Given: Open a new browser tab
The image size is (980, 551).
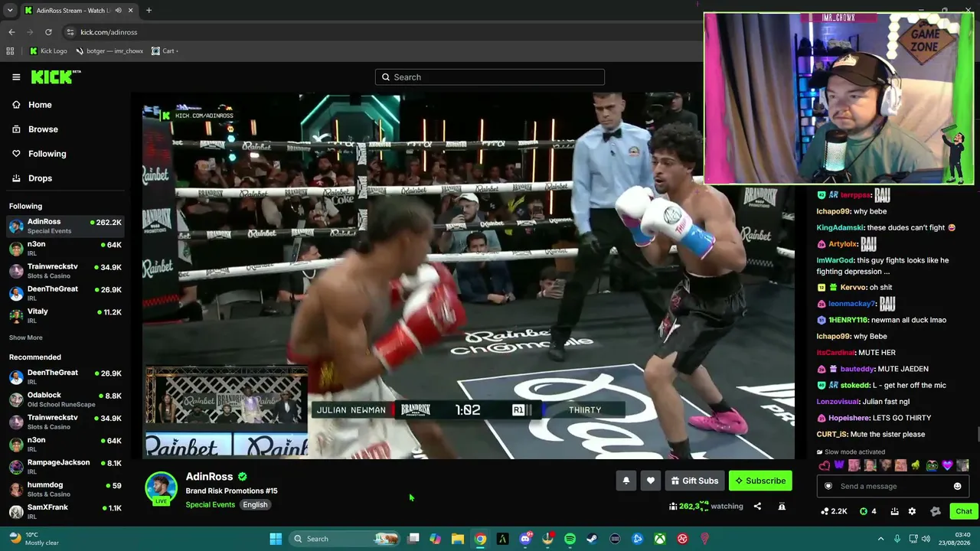Looking at the screenshot, I should click(149, 11).
